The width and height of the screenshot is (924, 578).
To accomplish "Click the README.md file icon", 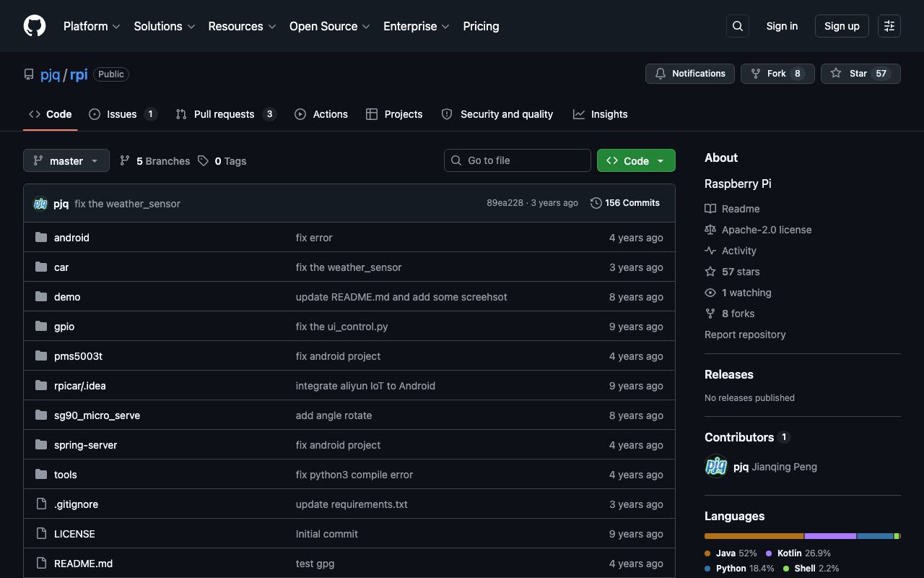I will (41, 563).
